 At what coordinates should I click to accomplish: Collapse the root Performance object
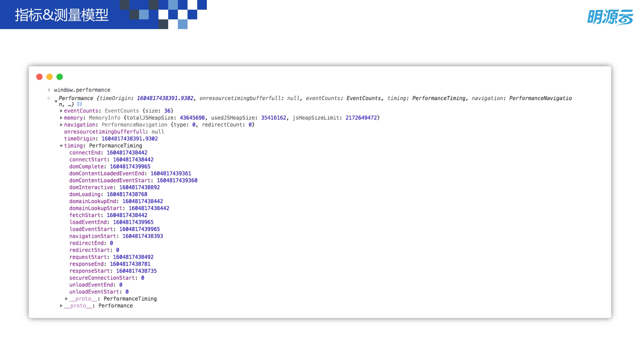[x=56, y=102]
